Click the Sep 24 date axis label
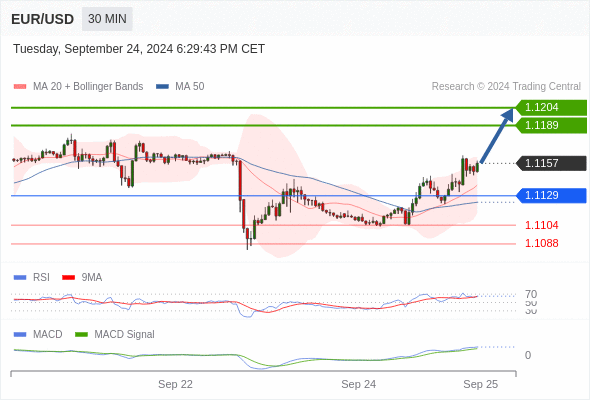 [359, 385]
